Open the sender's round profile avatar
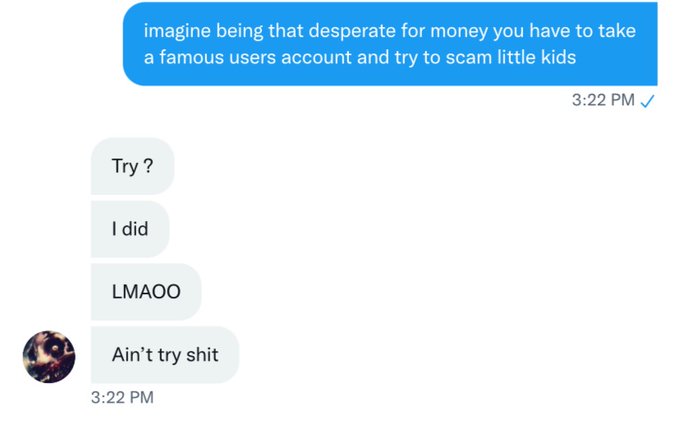Screen dimensions: 680x429 [49, 357]
